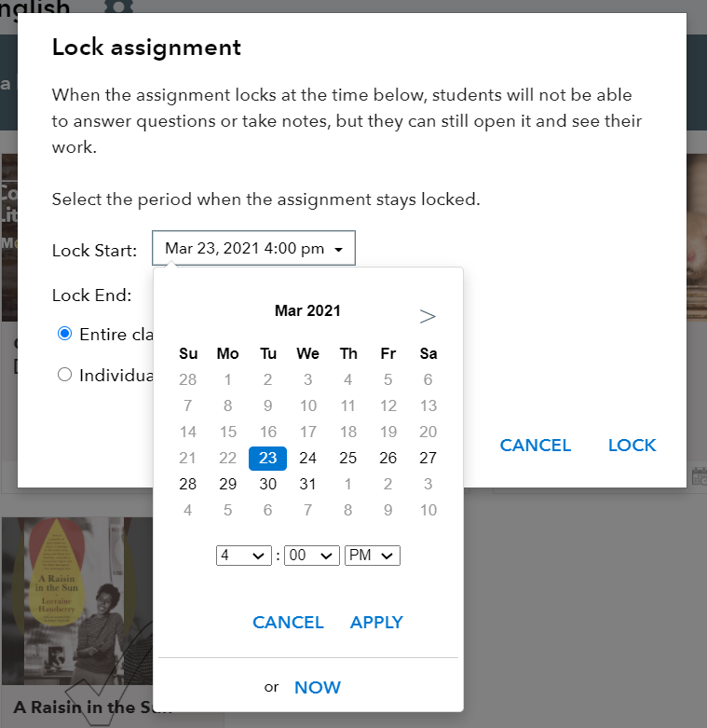
Task: Select March 29 in calendar
Action: pos(228,485)
